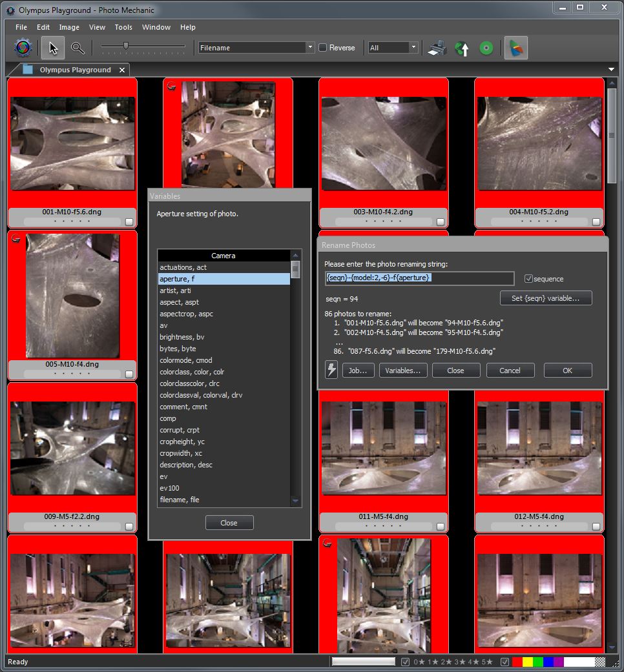Screen dimensions: 624x672
Task: Activate the magnifying glass zoom tool
Action: [x=78, y=48]
